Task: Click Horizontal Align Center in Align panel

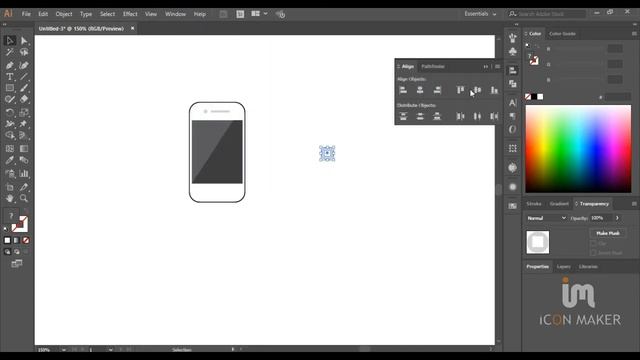Action: coord(420,90)
